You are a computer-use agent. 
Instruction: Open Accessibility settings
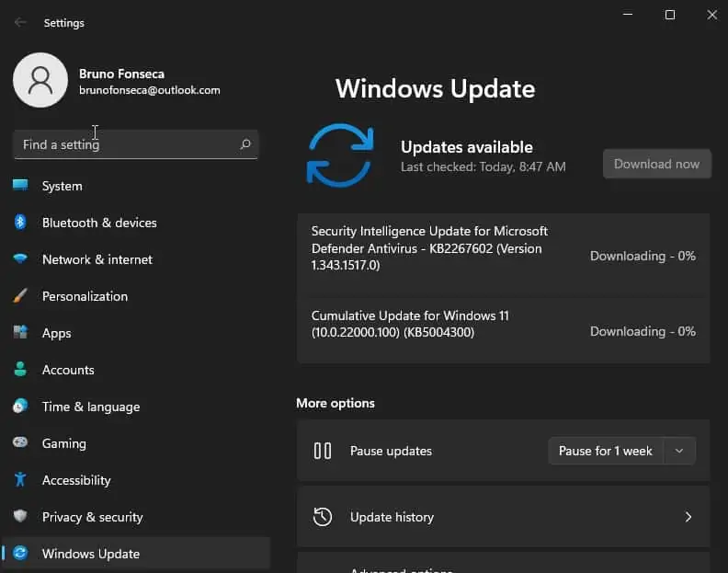[x=136, y=480]
